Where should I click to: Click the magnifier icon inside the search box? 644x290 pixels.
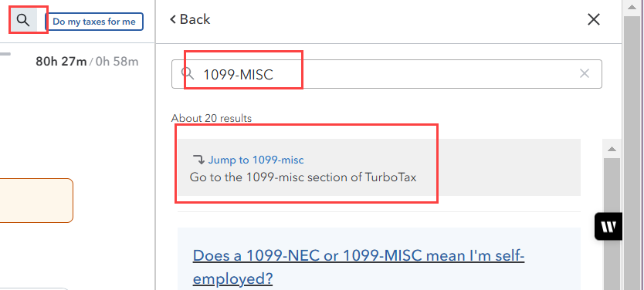tap(188, 74)
